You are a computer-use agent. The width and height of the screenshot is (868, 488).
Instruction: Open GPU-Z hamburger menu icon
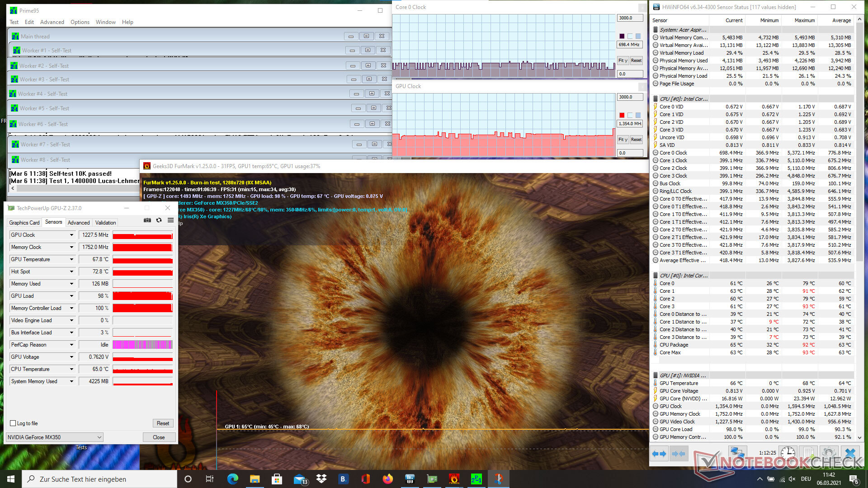pyautogui.click(x=170, y=220)
